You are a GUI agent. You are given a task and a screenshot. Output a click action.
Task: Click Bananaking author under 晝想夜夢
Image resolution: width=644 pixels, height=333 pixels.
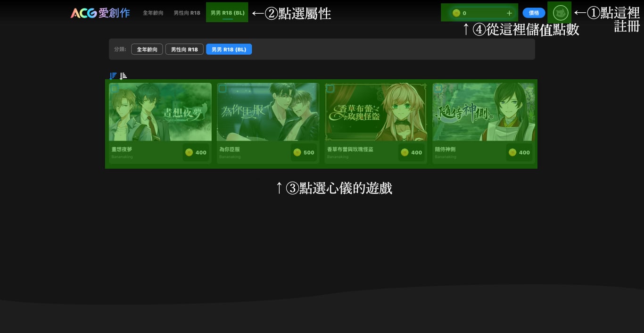pos(122,157)
